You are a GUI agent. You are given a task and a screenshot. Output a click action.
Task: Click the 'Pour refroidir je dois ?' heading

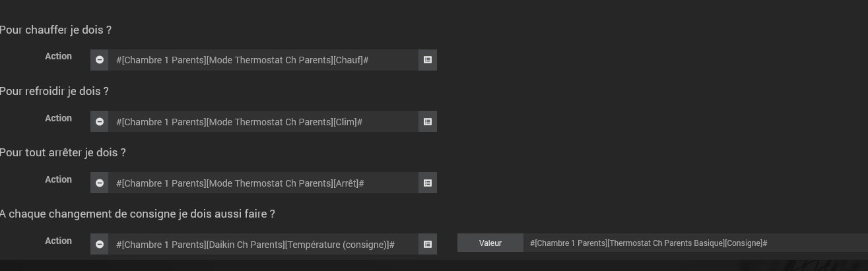click(54, 92)
